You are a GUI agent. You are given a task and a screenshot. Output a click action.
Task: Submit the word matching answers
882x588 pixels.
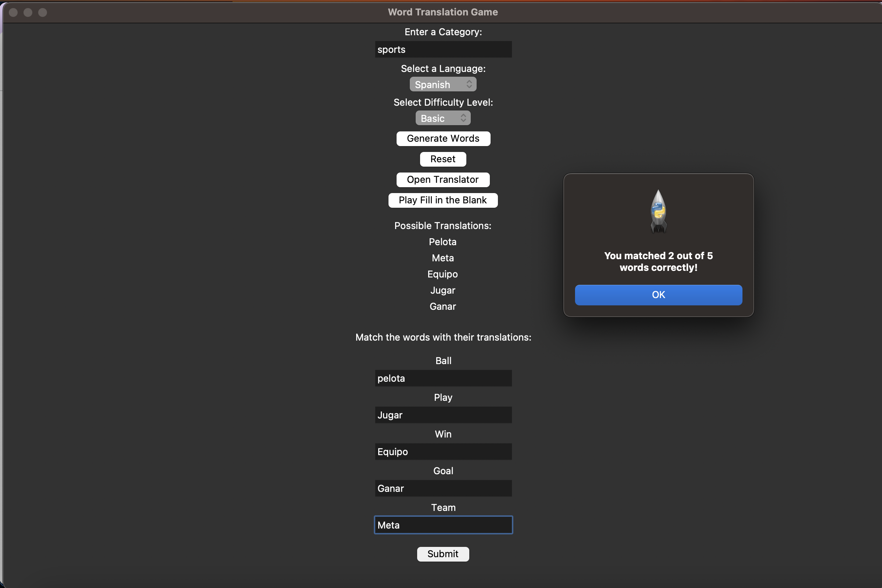[x=443, y=554]
